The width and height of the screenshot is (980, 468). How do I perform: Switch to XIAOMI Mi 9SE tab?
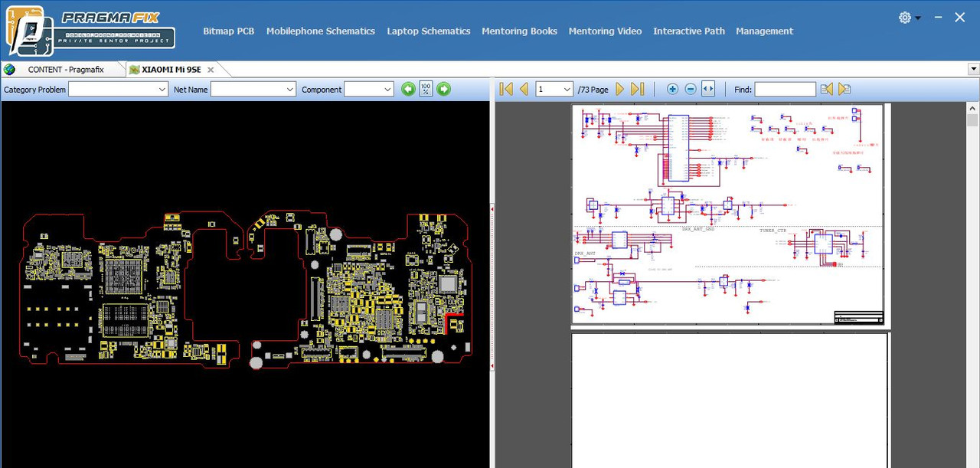pyautogui.click(x=171, y=70)
